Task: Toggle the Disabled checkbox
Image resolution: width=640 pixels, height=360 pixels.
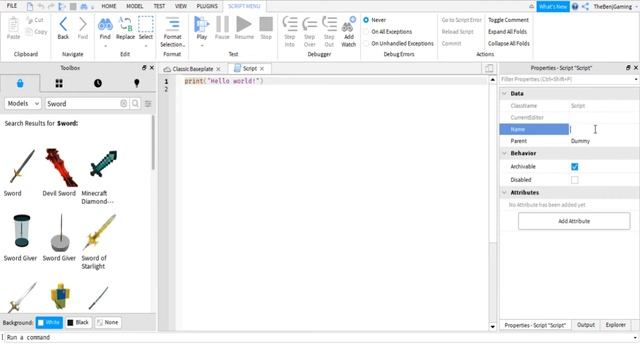Action: click(x=575, y=180)
